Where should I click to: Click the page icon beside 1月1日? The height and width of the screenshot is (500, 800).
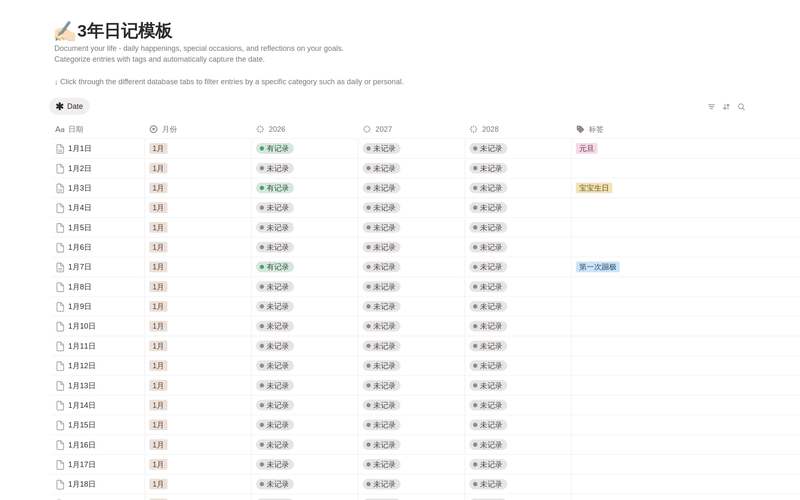tap(60, 149)
